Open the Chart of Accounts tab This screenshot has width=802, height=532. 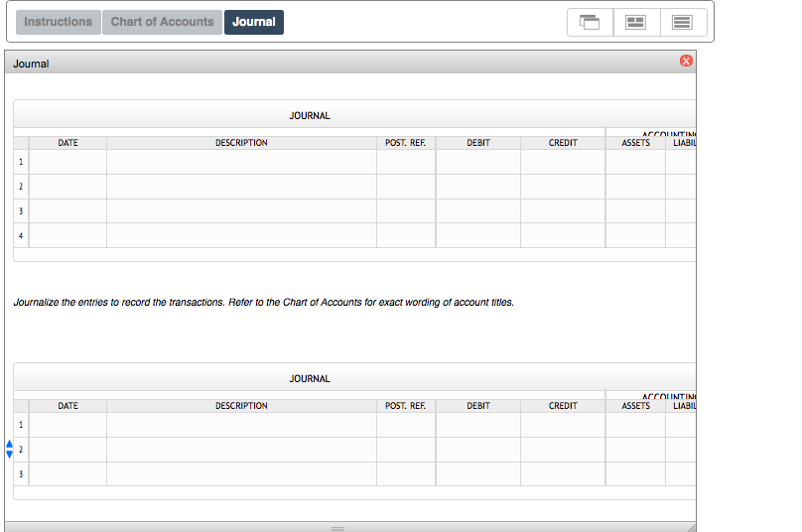[x=162, y=22]
